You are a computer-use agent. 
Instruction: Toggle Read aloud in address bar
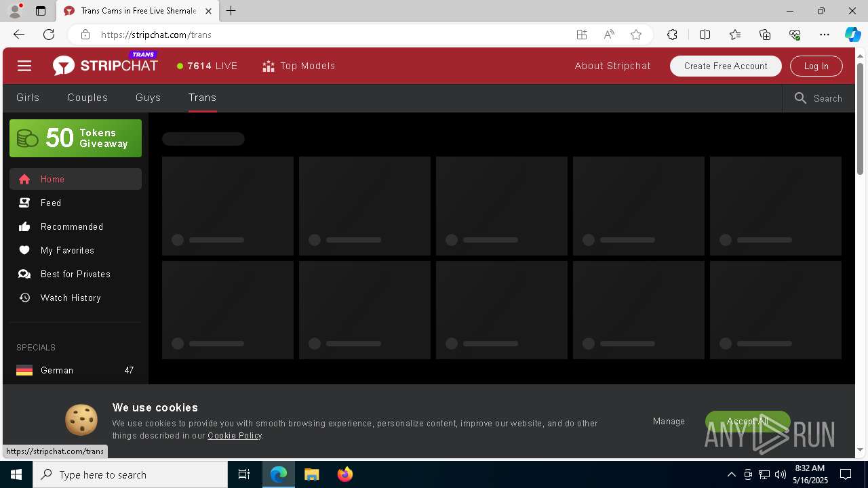tap(609, 35)
